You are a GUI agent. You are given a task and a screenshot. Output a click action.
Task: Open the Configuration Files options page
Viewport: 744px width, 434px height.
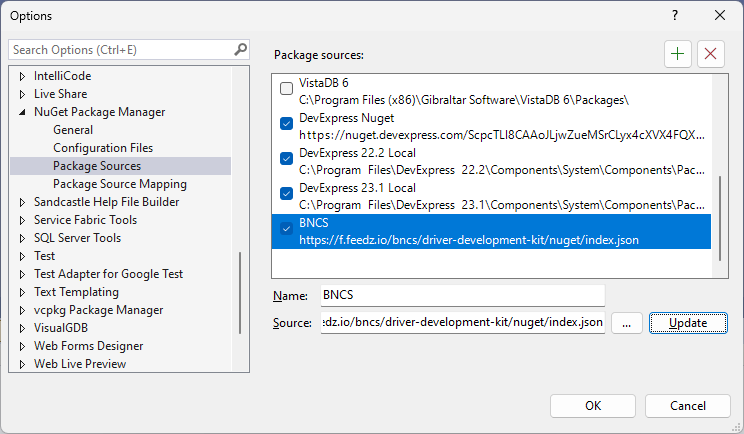click(103, 148)
